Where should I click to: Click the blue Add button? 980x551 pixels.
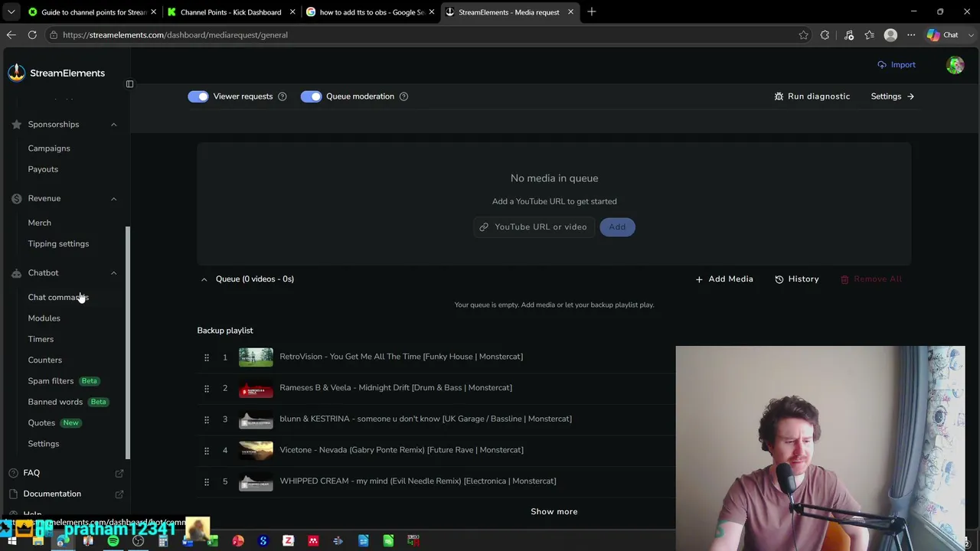click(617, 227)
